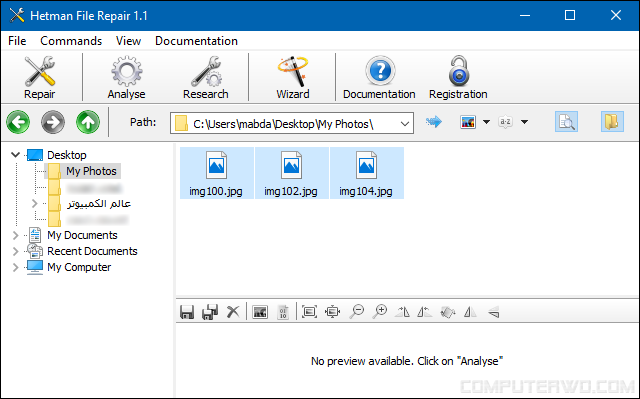Open the sort order dropdown arrow

[524, 122]
